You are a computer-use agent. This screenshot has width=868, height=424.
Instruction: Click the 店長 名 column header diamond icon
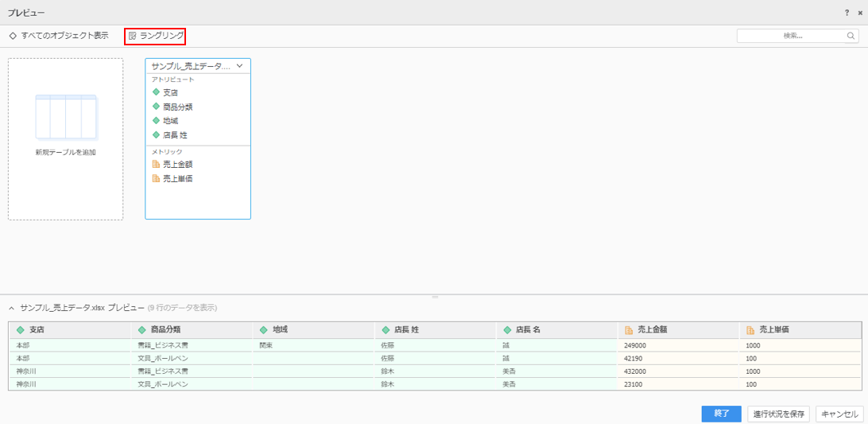507,330
